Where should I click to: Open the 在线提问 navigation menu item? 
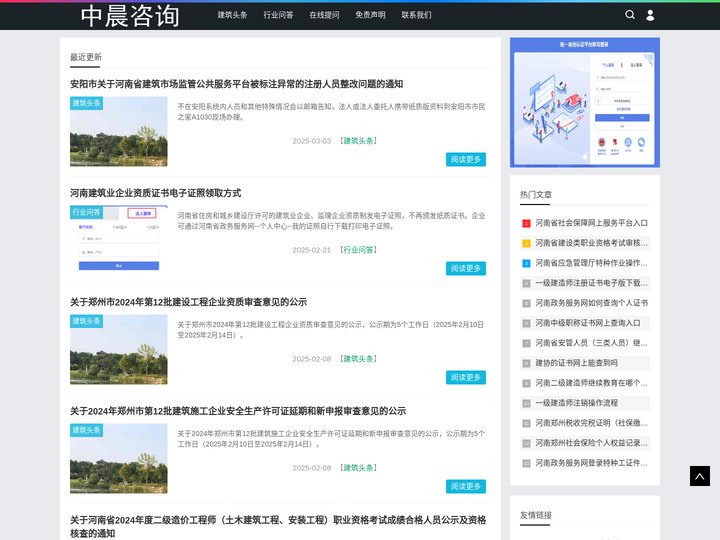click(x=324, y=15)
